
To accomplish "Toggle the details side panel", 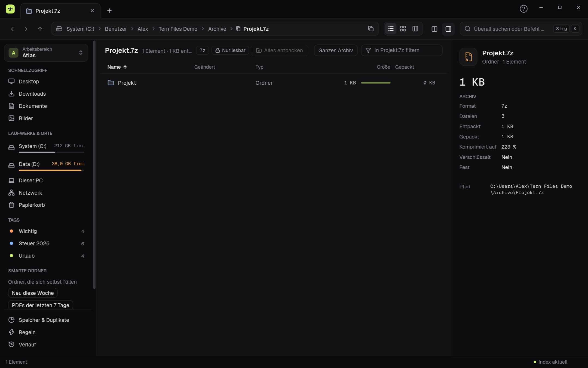I will pos(448,29).
